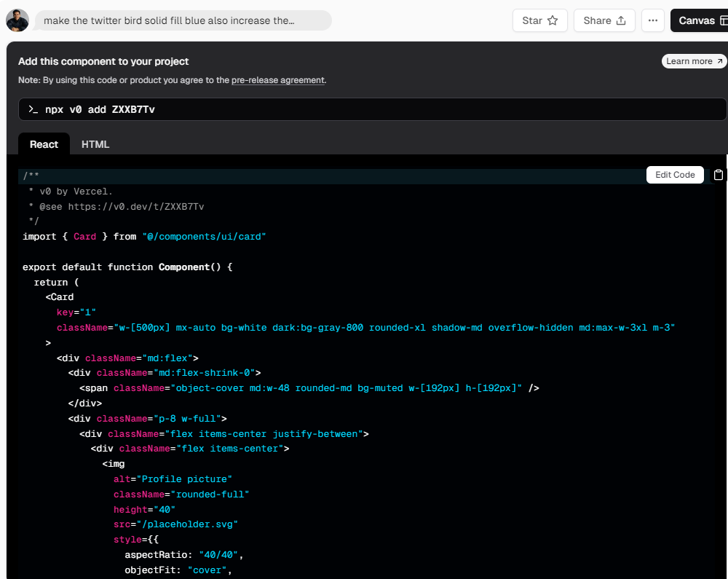Switch to Canvas view
728x579 pixels.
698,20
